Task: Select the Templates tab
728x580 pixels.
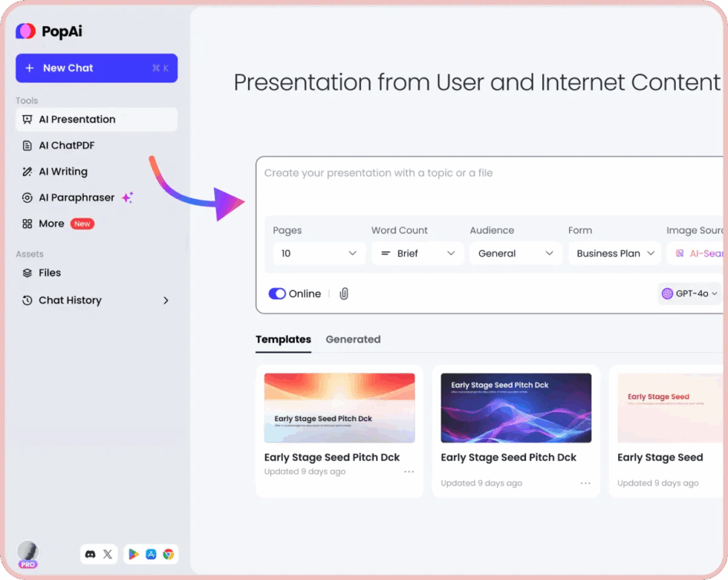Action: click(283, 339)
